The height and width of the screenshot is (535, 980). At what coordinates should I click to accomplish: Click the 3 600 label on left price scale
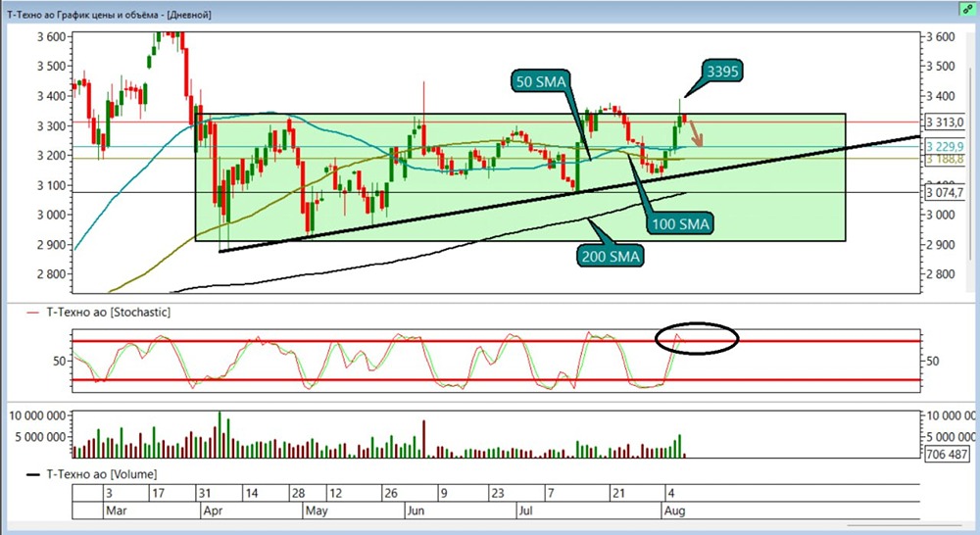51,37
